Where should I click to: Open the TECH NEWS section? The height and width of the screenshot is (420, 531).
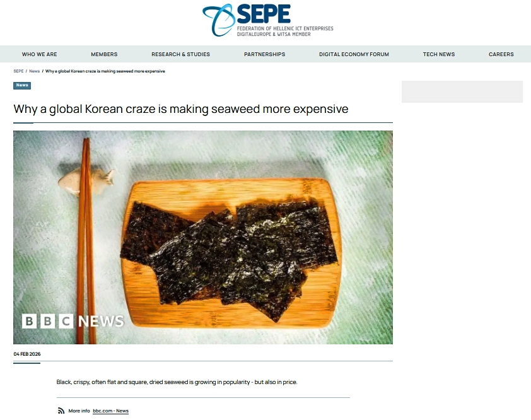coord(438,54)
